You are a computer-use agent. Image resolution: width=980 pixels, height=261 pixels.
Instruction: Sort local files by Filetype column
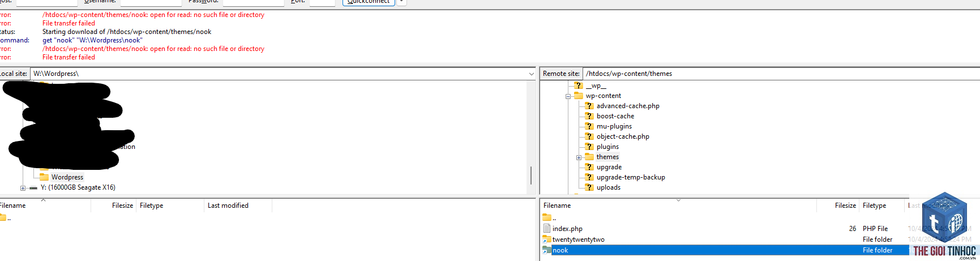tap(170, 206)
